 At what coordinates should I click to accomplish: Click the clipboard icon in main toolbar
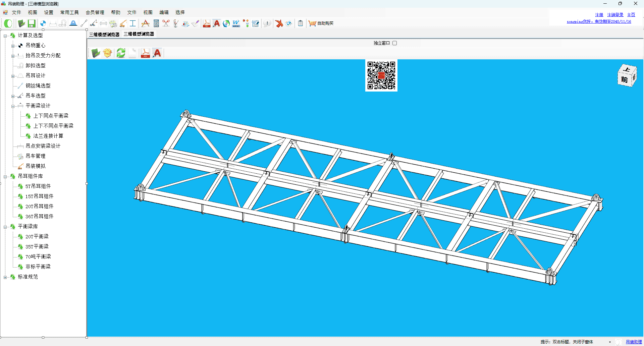tap(300, 23)
